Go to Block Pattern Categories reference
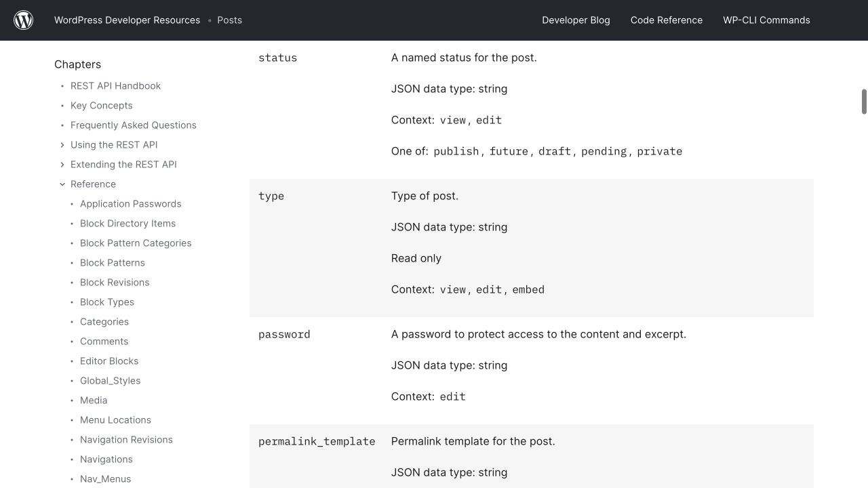The height and width of the screenshot is (488, 868). (x=136, y=243)
